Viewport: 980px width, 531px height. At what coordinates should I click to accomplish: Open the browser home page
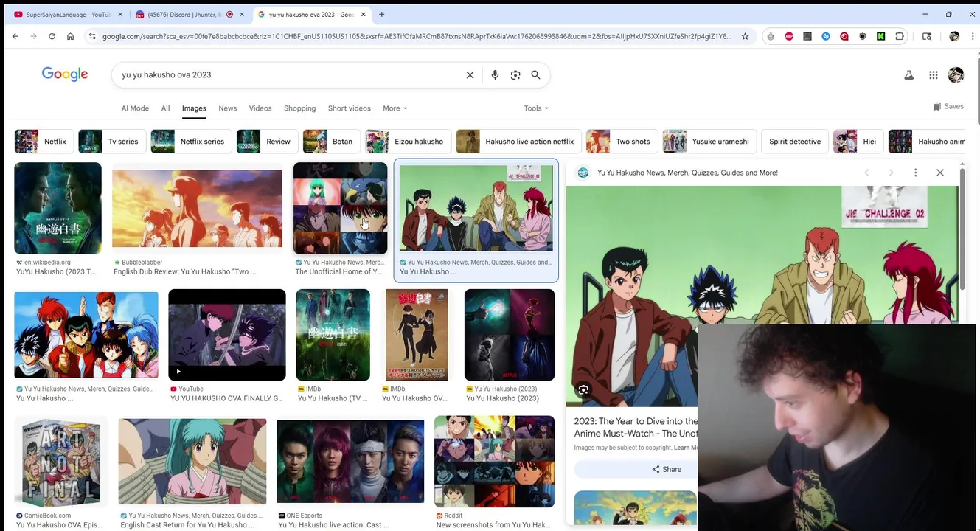70,36
